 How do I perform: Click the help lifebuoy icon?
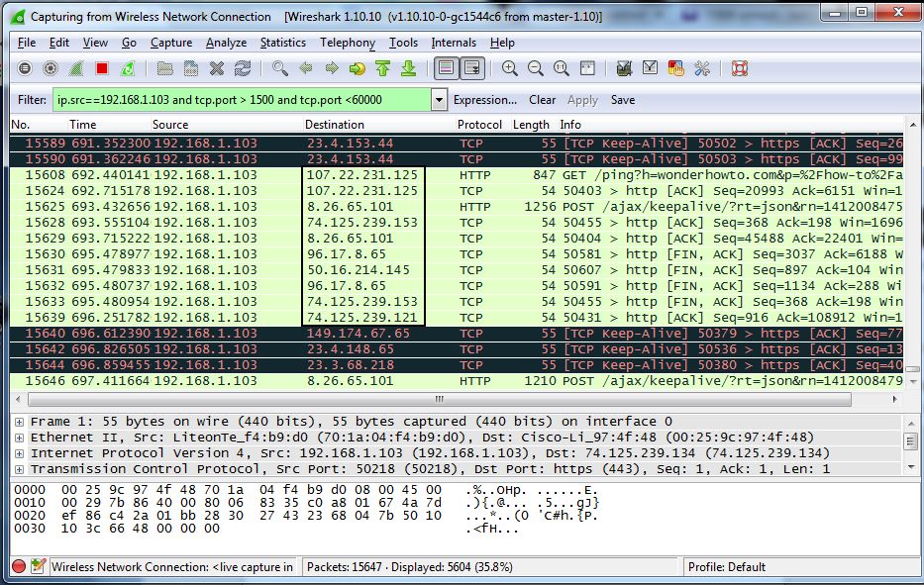tap(739, 68)
